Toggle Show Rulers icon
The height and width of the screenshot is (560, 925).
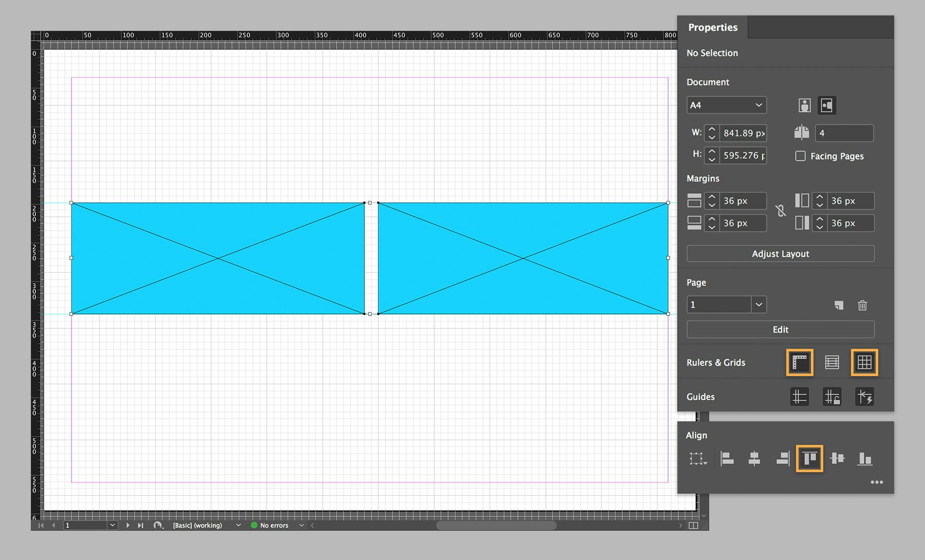800,363
